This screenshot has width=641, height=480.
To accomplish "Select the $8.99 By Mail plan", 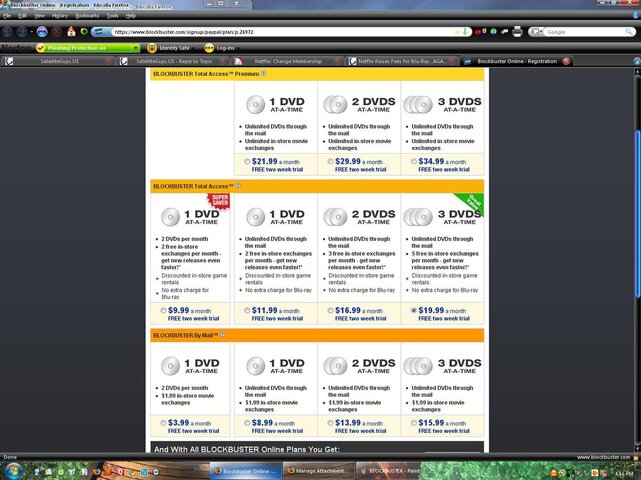I will 247,423.
